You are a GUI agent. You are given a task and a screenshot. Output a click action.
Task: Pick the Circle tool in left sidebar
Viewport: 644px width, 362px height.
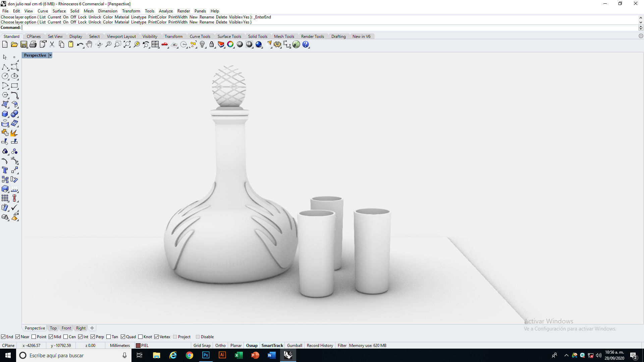(5, 76)
